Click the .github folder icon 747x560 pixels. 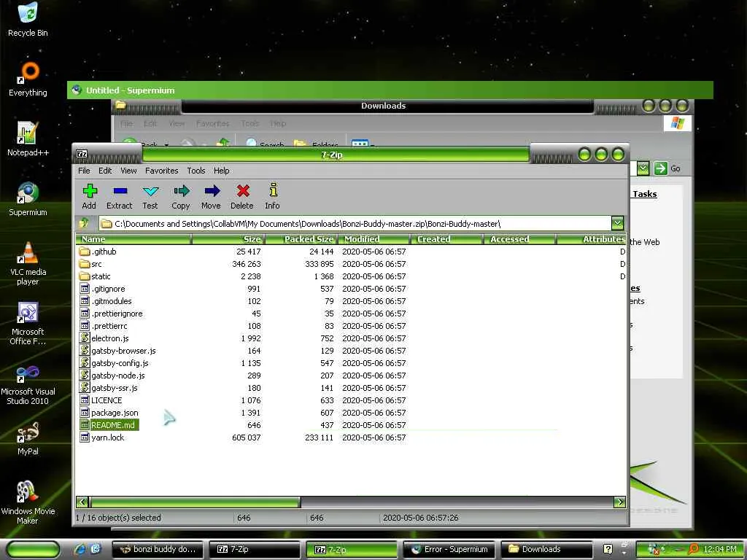click(85, 252)
